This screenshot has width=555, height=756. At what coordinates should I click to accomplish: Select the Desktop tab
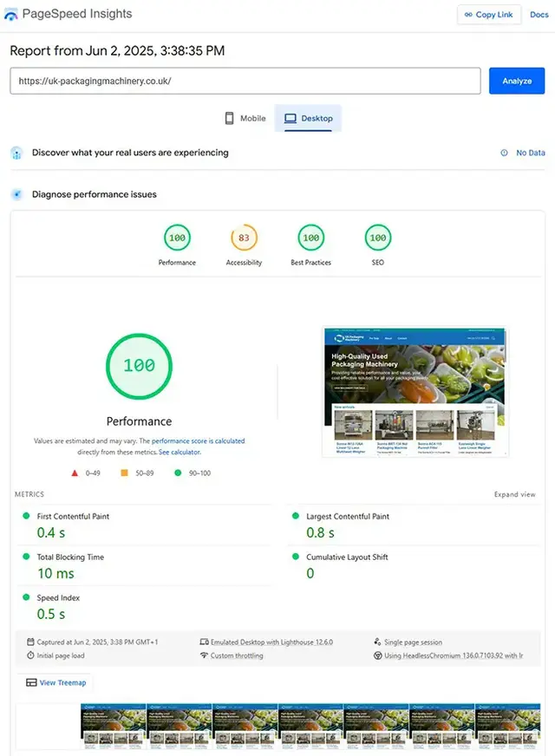pos(308,116)
